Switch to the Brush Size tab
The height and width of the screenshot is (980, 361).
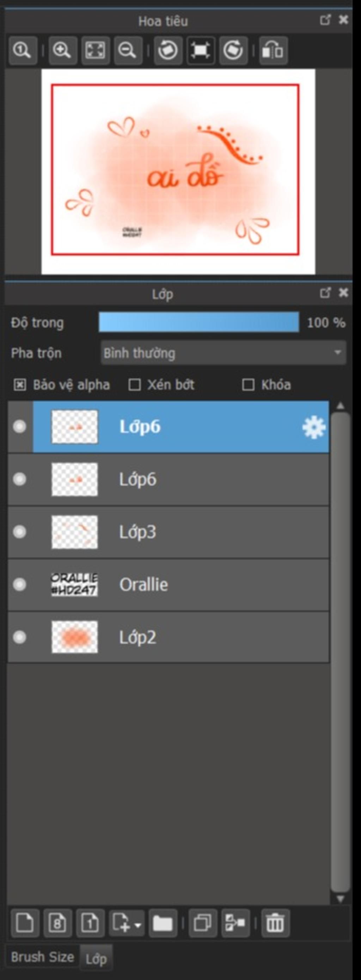coord(42,956)
